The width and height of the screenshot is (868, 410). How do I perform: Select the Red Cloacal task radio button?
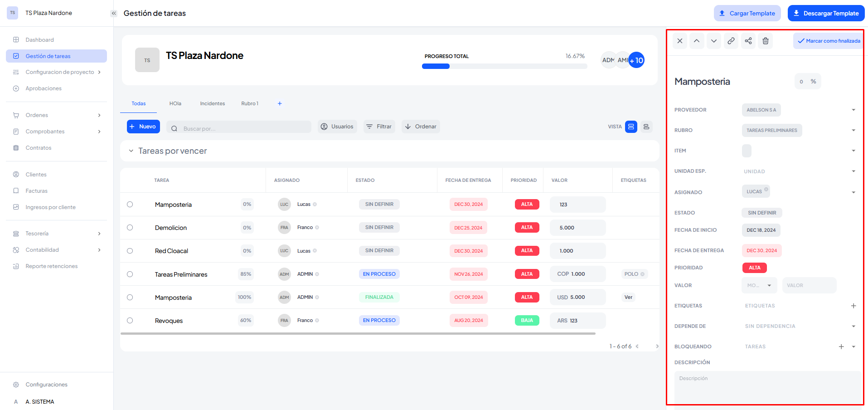pyautogui.click(x=130, y=251)
